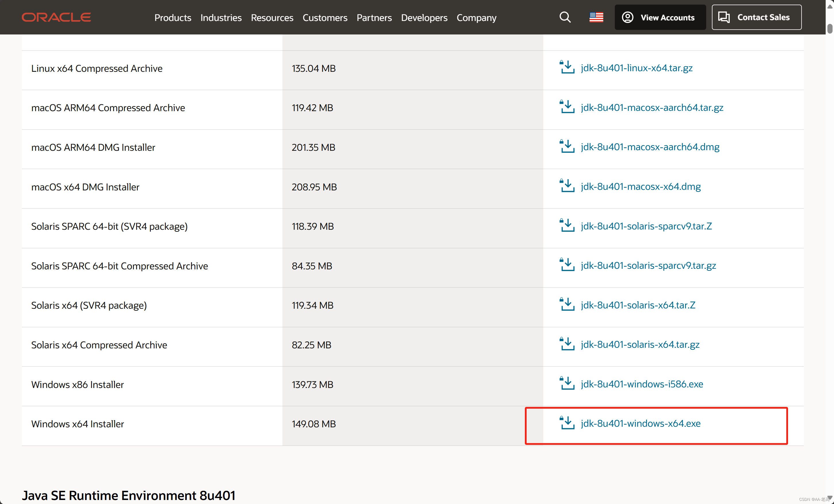Viewport: 834px width, 504px height.
Task: Open the Partners menu
Action: [374, 18]
